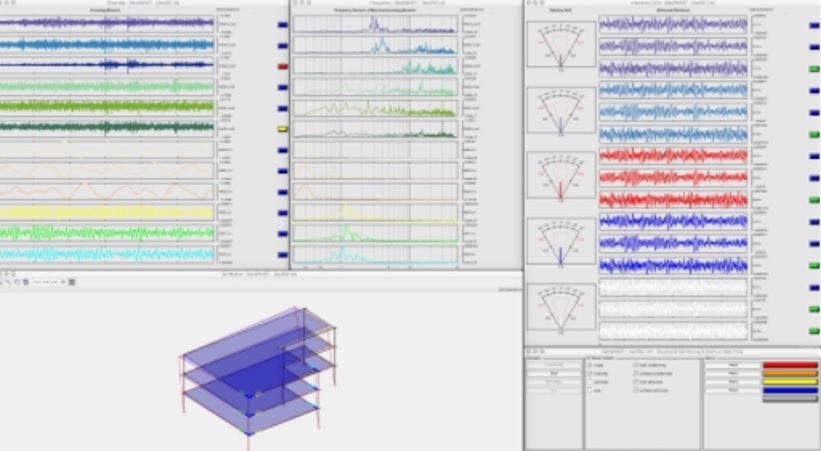
Task: Toggle the 'surfaces (deformed)' checkbox
Action: click(x=634, y=391)
